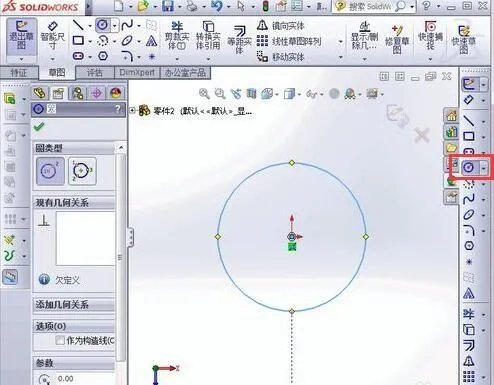Open the DisplayManager tab
The width and height of the screenshot is (494, 385).
point(115,93)
